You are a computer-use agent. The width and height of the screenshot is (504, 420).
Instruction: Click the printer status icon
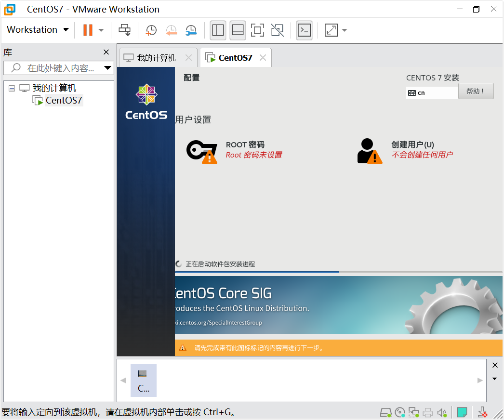[428, 412]
